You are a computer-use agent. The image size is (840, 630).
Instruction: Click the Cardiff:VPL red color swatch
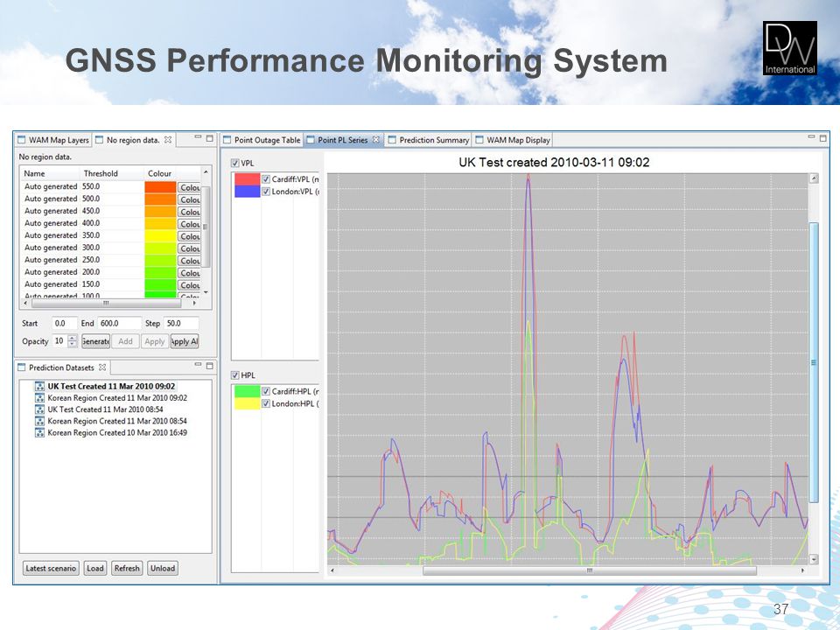point(247,178)
